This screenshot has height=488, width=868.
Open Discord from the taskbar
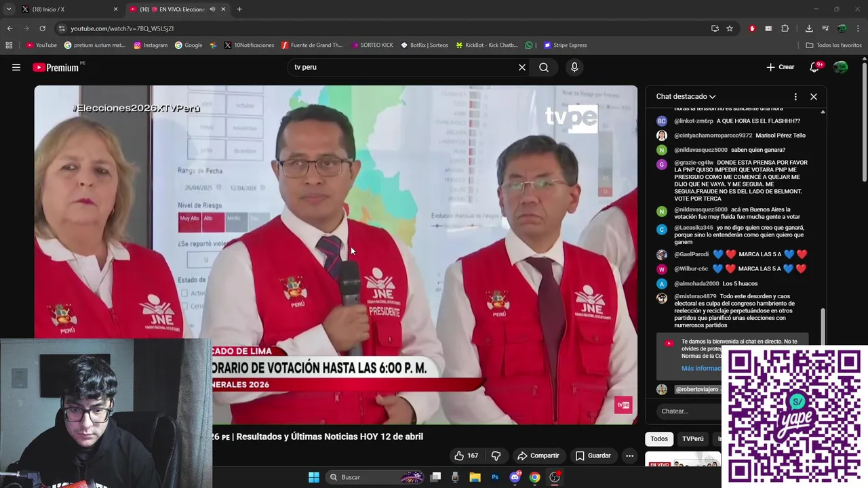click(x=515, y=477)
